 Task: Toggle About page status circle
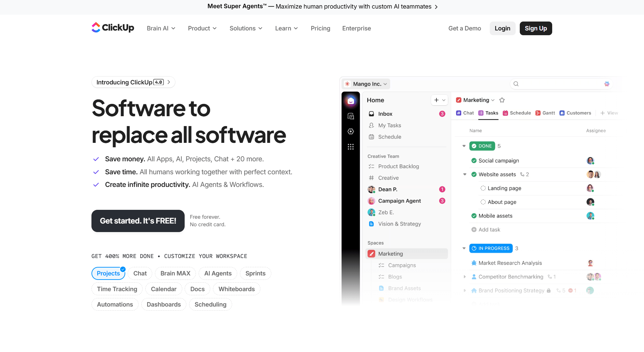click(483, 202)
